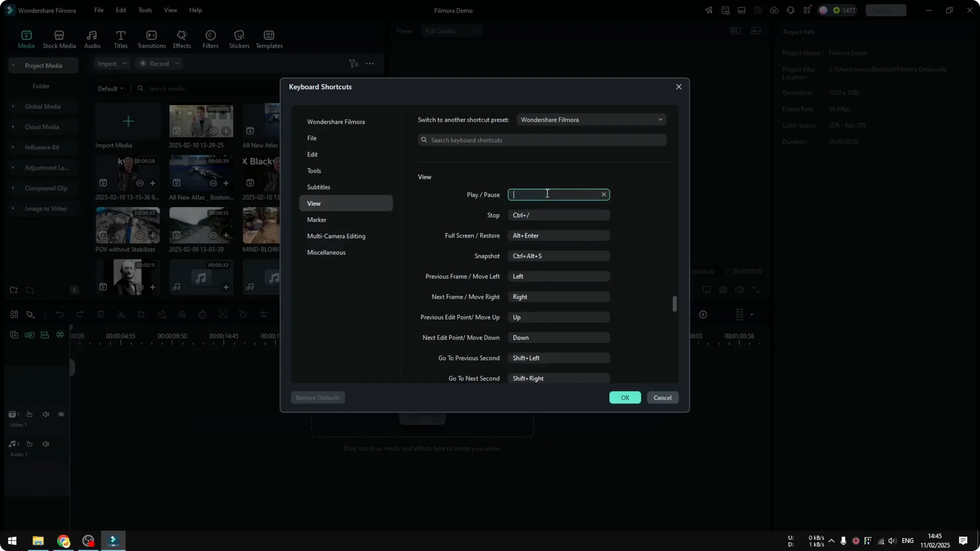Hide the Video 1 track with eye toggle

[61, 414]
